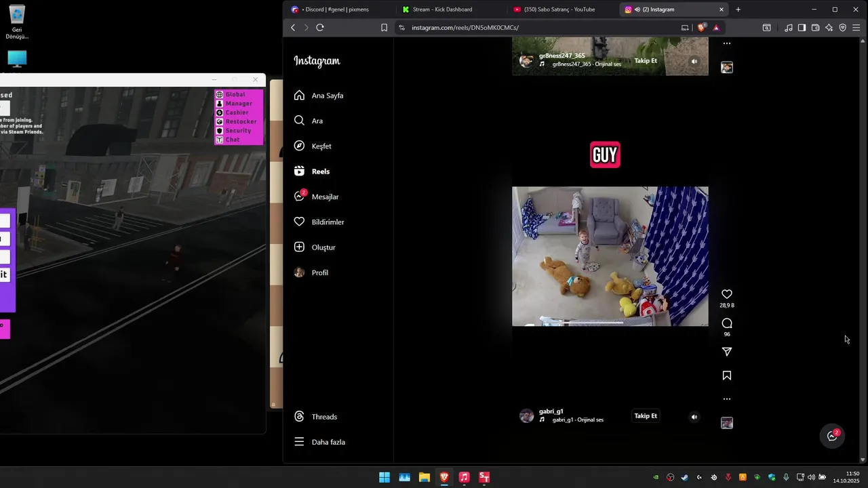The height and width of the screenshot is (488, 868).
Task: Select Chat option in game window
Action: 228,140
